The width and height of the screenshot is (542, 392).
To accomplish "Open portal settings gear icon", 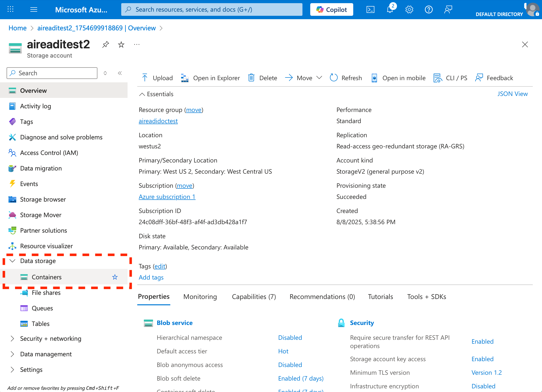I will coord(409,9).
